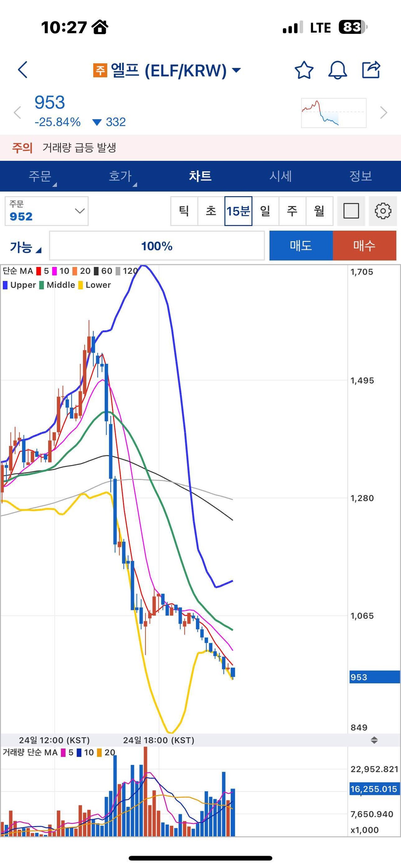Viewport: 401px width, 868px height.
Task: Add ELF to favorites with star icon
Action: click(x=304, y=70)
